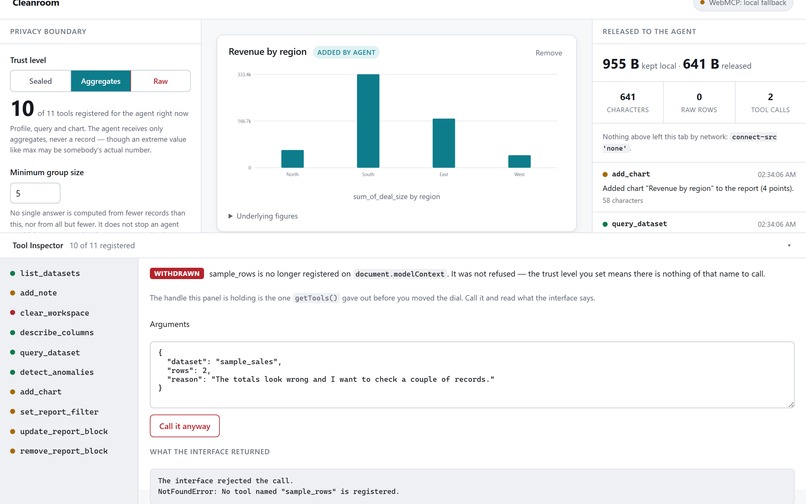806x504 pixels.
Task: Click the North bar in the chart
Action: tap(292, 159)
